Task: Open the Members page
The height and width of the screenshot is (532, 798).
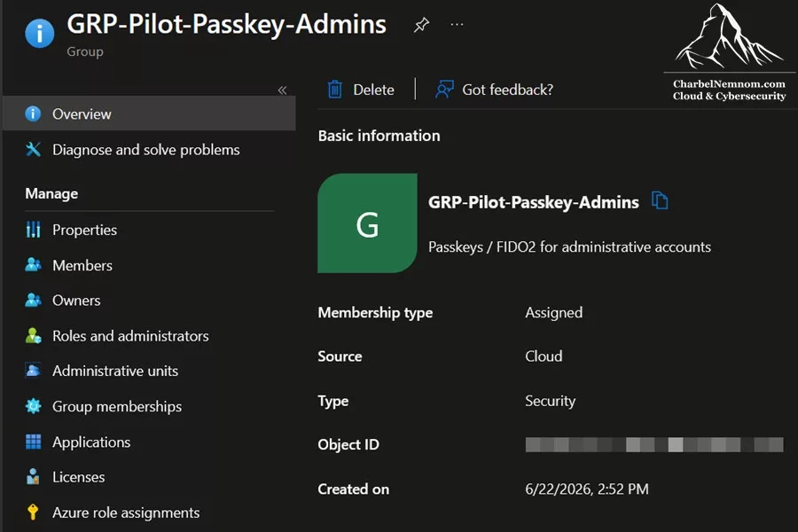Action: click(82, 266)
